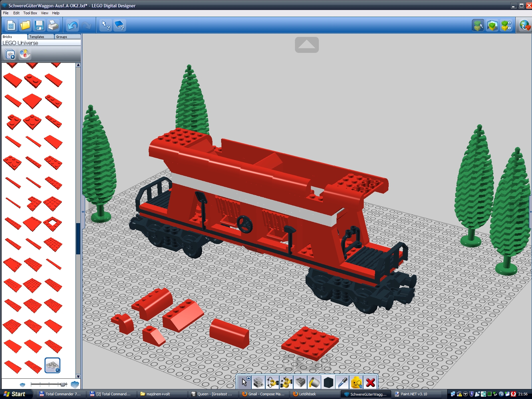The image size is (532, 399).
Task: Select the Paint bucket tool
Action: point(314,382)
